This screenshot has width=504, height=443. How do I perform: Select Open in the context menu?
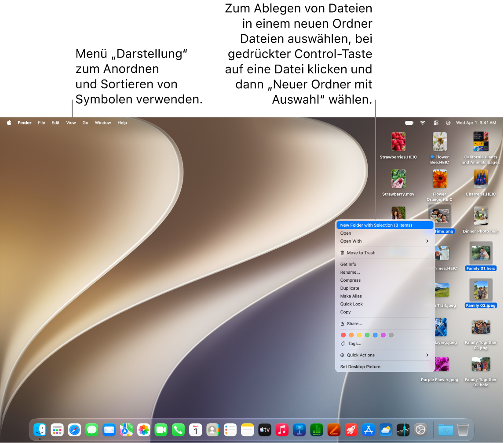click(385, 233)
